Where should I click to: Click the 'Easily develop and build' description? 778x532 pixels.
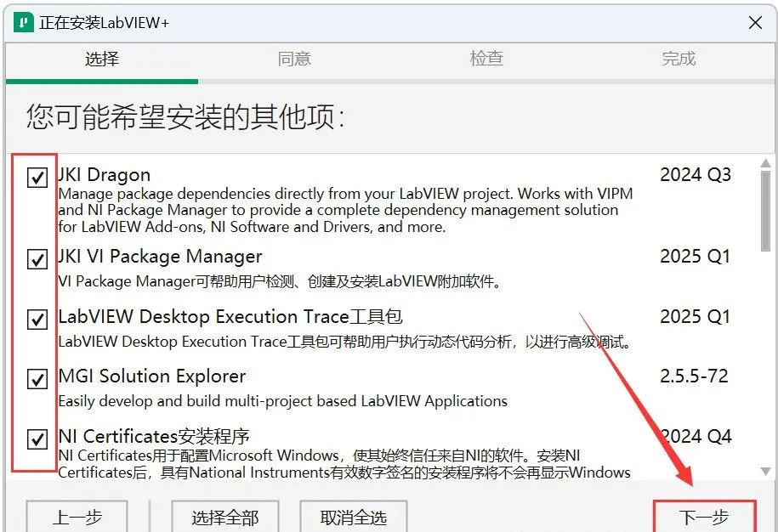tap(283, 401)
